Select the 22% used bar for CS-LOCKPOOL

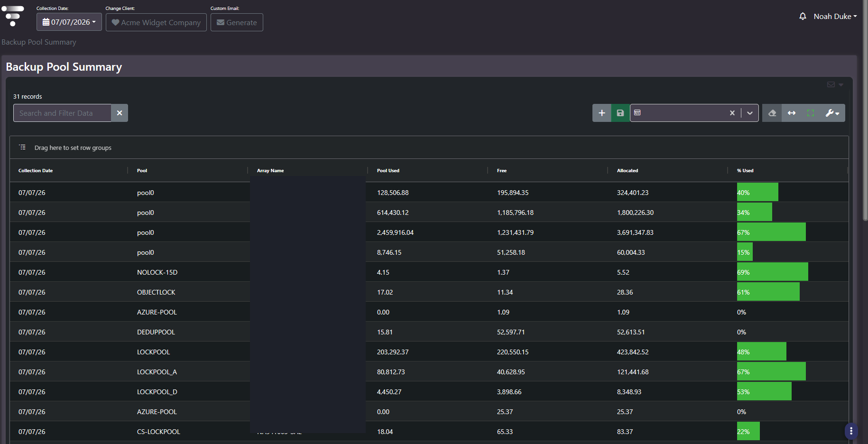[748, 431]
